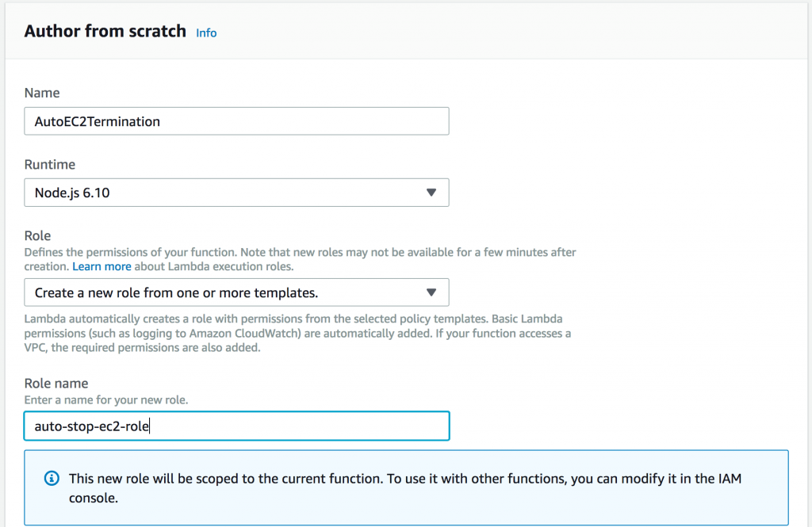Screen dimensions: 812x527
Task: Open the Runtime dropdown arrow
Action: [431, 193]
